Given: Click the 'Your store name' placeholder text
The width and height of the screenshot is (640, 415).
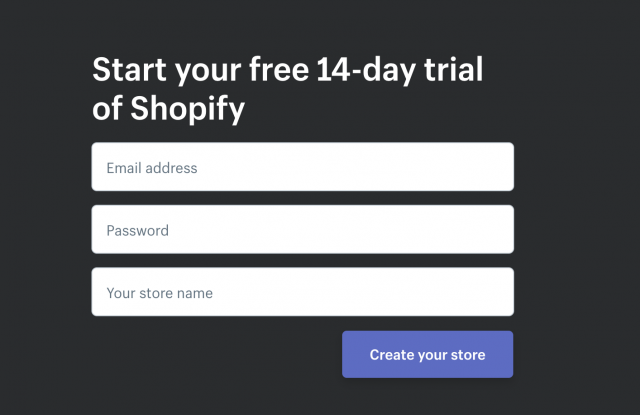Looking at the screenshot, I should pyautogui.click(x=160, y=293).
